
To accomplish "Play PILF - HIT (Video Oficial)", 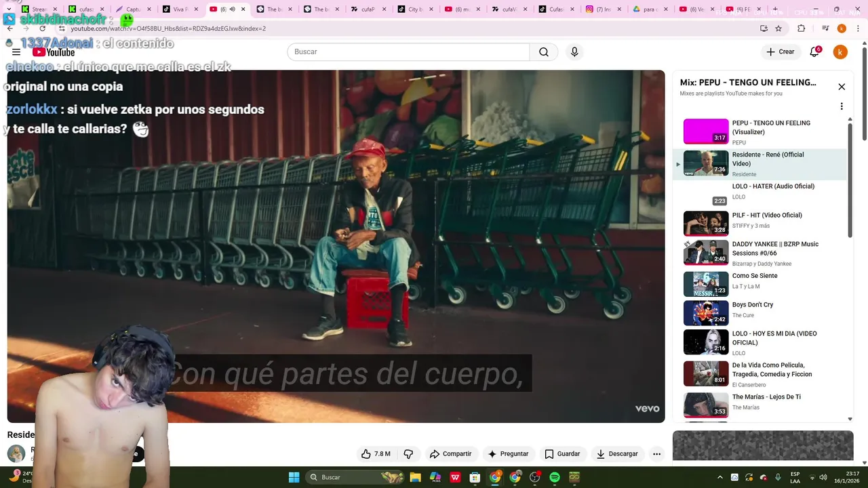I will click(x=761, y=223).
